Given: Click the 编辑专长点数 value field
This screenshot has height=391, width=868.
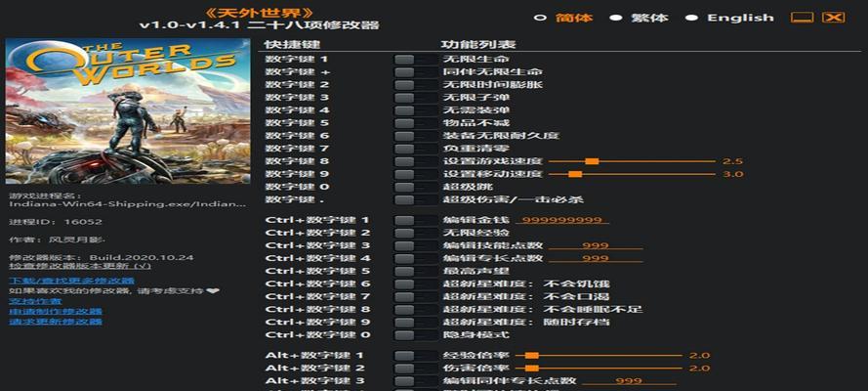Looking at the screenshot, I should pyautogui.click(x=596, y=258).
